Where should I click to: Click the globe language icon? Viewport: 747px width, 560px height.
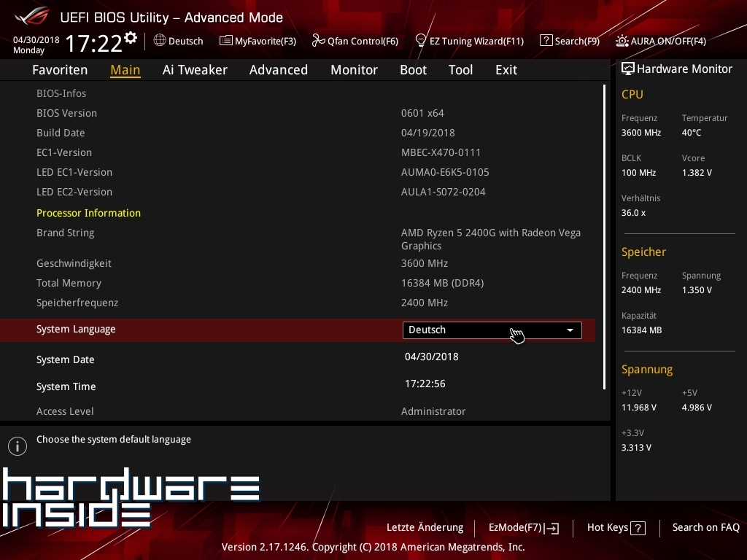tap(160, 41)
